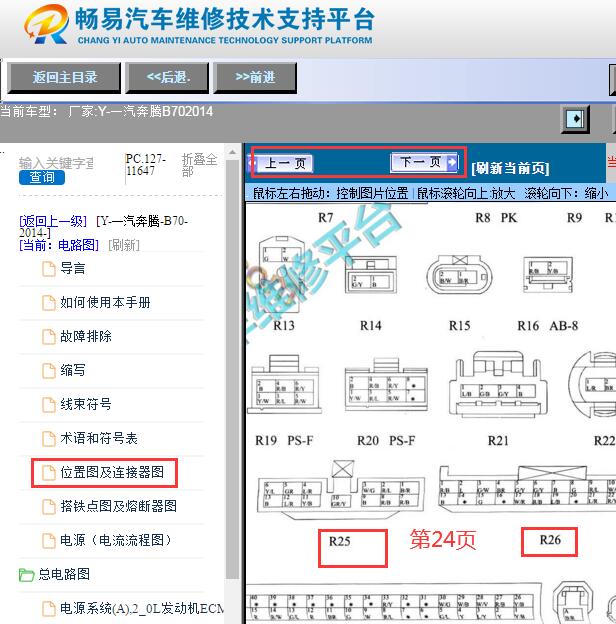
Task: Click the document icon beside 电源（电流流程图）
Action: coord(49,540)
